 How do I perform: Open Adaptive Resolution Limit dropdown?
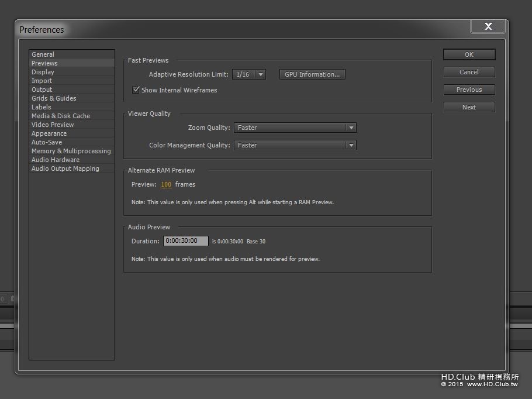click(x=248, y=74)
